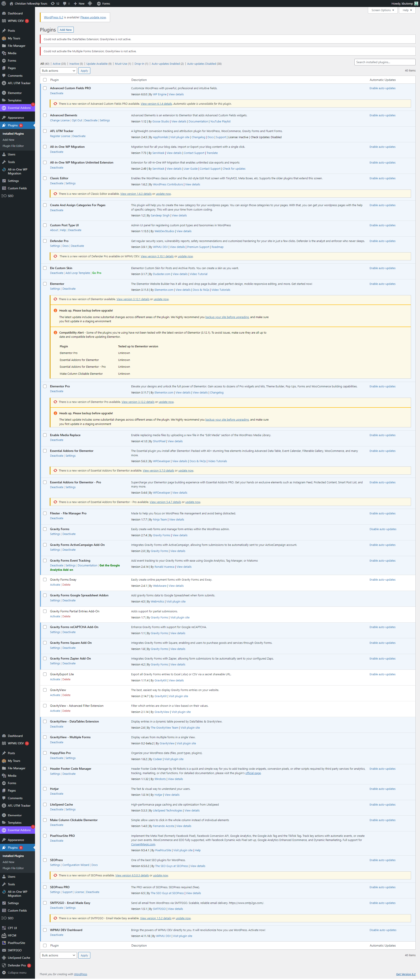Click the WordPress logo in admin bar
Image resolution: width=420 pixels, height=980 pixels.
(4, 3)
